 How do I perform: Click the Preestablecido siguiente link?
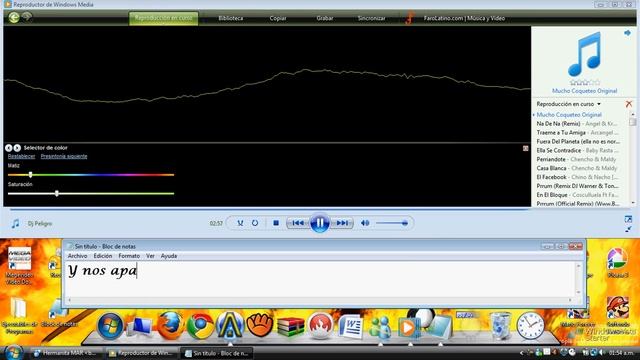(x=64, y=156)
